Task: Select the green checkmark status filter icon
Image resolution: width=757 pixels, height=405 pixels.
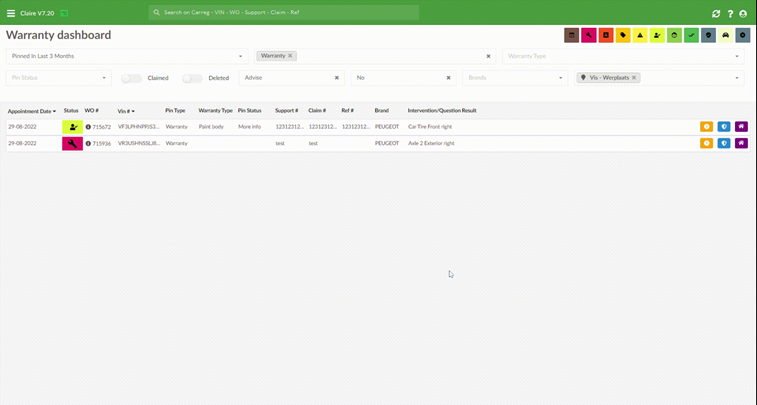Action: (691, 35)
